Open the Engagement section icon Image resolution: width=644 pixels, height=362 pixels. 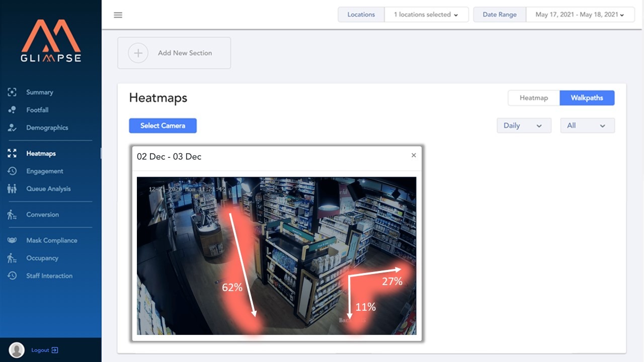12,171
